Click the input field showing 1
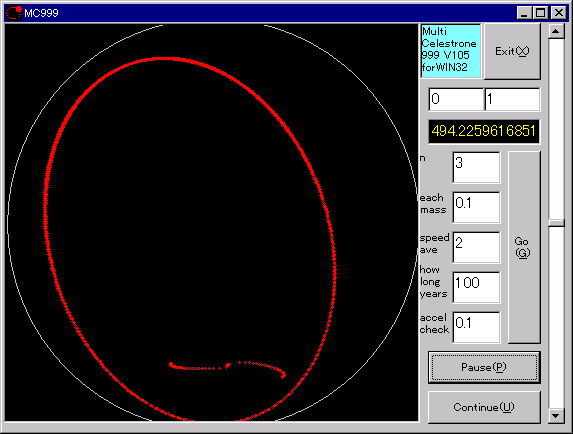The image size is (573, 434). (x=512, y=99)
